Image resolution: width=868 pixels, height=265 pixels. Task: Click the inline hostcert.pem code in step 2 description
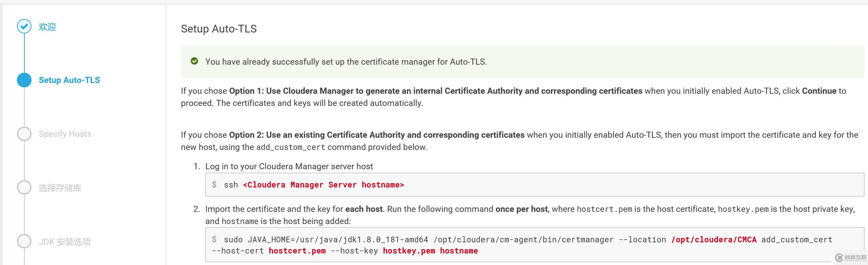point(604,209)
